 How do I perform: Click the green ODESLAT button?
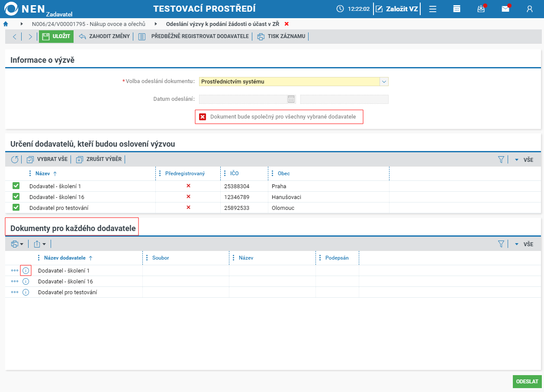click(527, 382)
